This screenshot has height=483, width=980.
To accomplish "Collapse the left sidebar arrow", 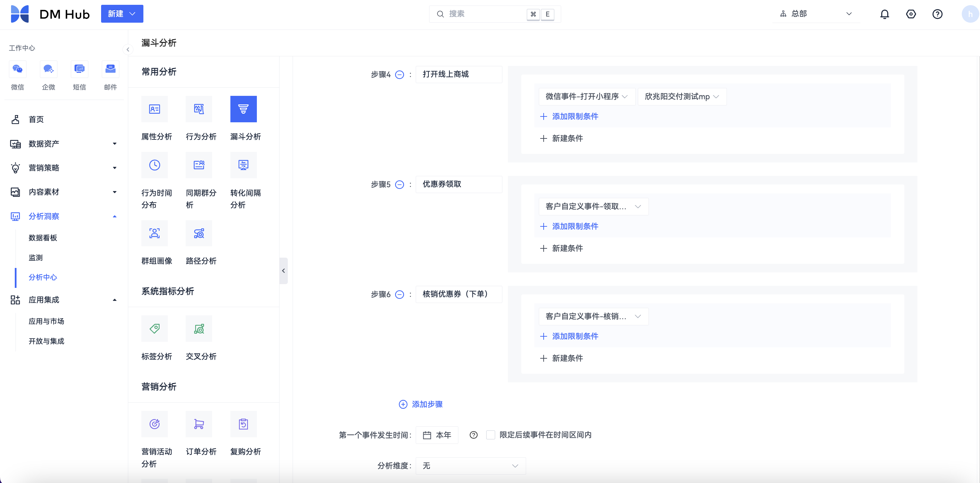I will (128, 49).
